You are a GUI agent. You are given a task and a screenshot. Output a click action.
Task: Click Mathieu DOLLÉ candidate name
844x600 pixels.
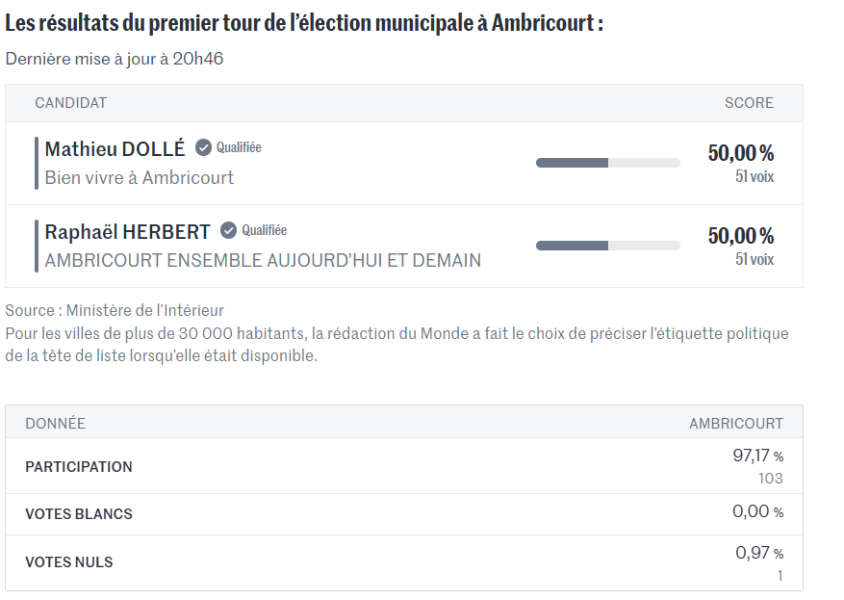pos(115,149)
